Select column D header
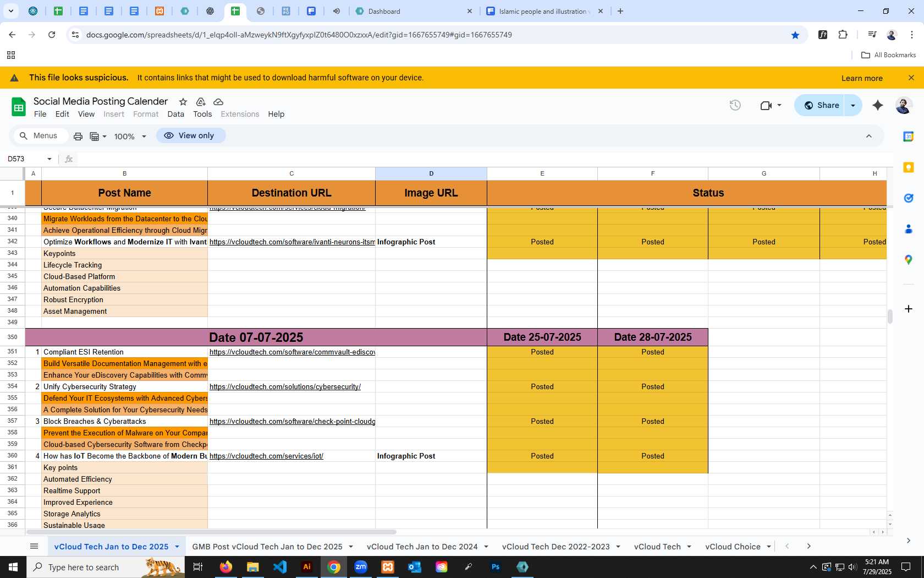Screen dimensions: 924x578 pos(431,173)
